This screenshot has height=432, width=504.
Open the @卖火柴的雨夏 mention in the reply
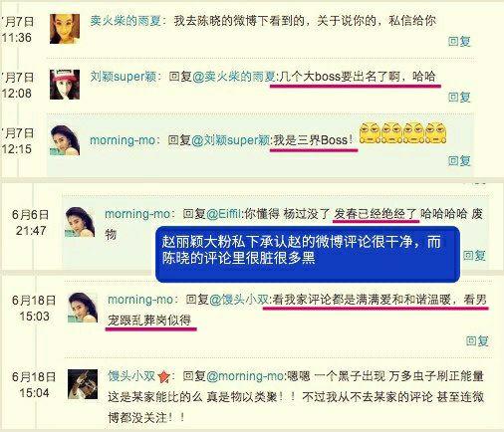coord(234,77)
